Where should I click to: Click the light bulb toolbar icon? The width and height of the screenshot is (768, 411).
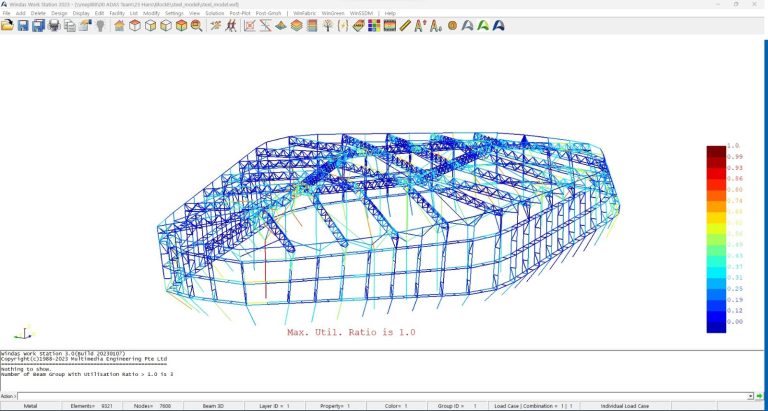pyautogui.click(x=100, y=25)
